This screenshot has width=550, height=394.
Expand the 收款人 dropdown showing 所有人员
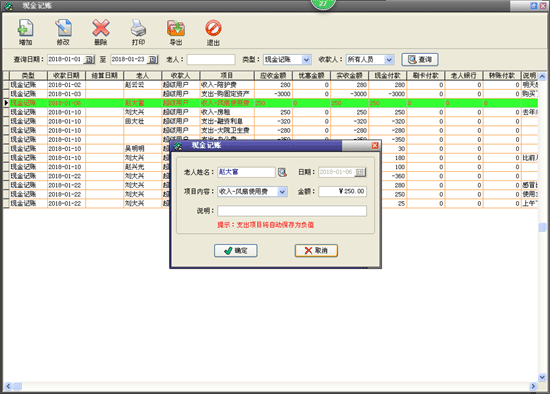coord(389,60)
